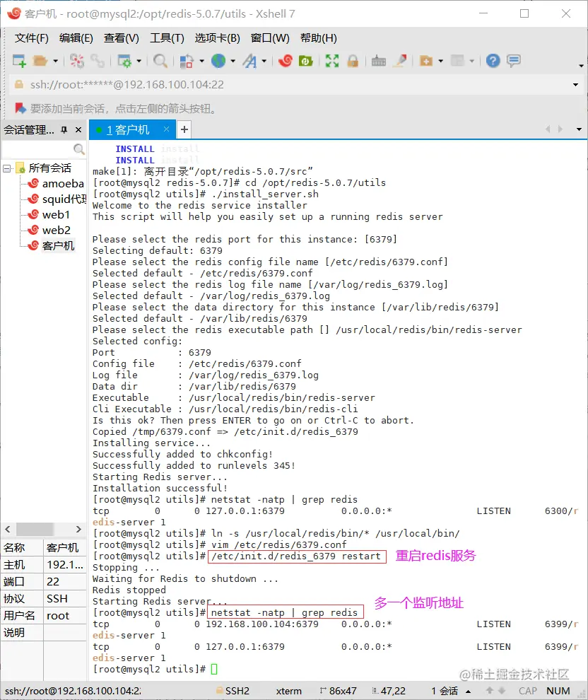Open the 查看(V) menu
This screenshot has width=588, height=700.
pos(122,38)
